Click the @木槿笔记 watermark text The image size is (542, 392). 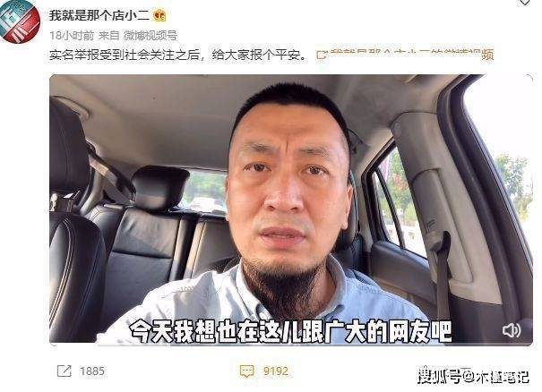pos(496,377)
